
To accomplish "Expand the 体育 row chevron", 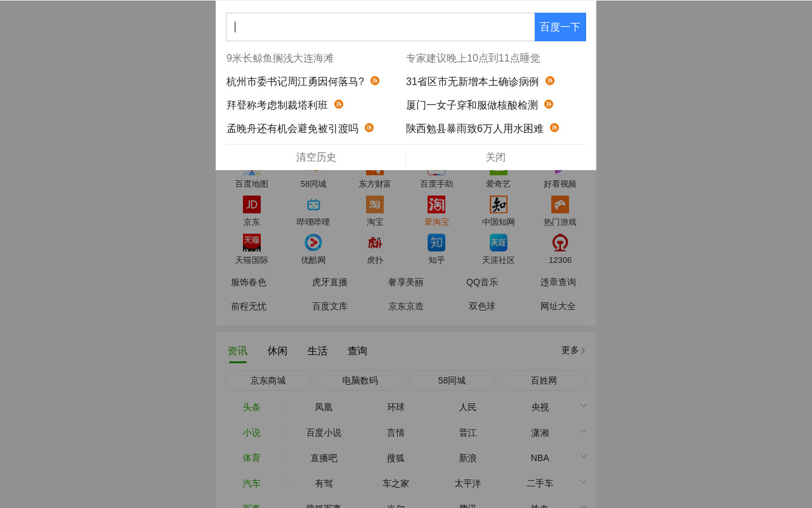I will point(584,456).
